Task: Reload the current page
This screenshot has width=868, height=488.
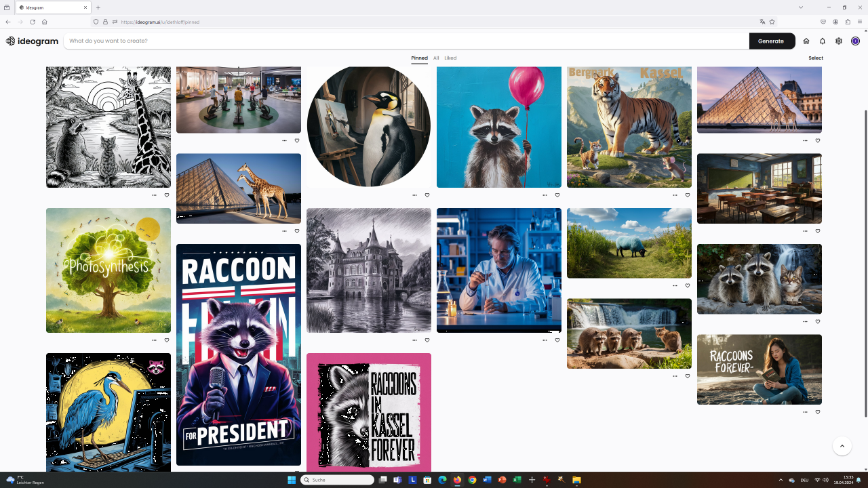Action: [x=33, y=22]
